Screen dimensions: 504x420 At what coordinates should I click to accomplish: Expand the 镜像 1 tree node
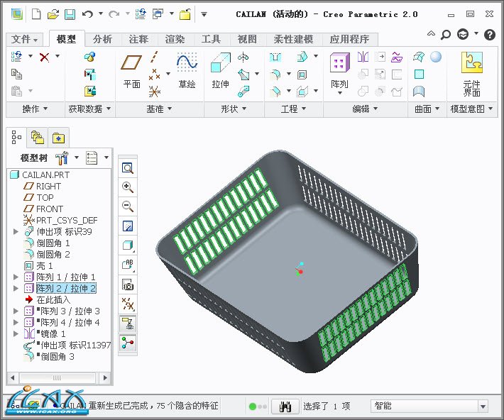click(16, 334)
